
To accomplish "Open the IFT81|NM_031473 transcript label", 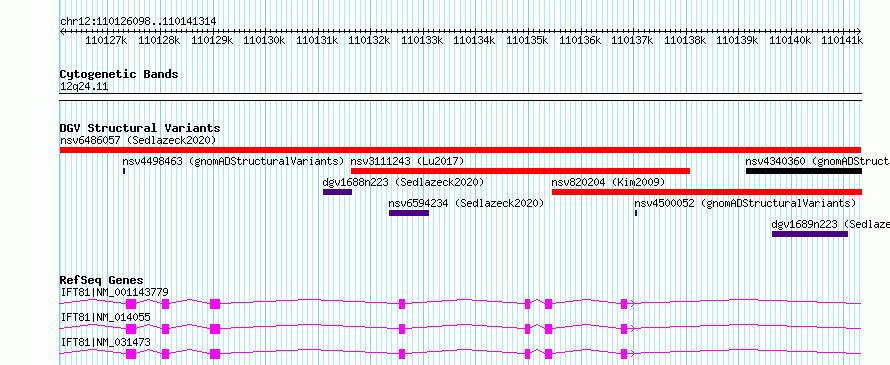I will click(x=106, y=342).
